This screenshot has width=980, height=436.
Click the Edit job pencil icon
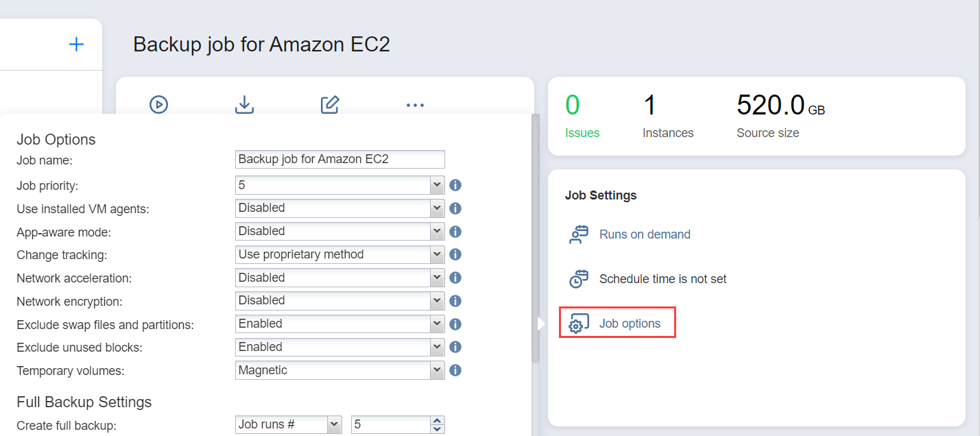point(330,105)
